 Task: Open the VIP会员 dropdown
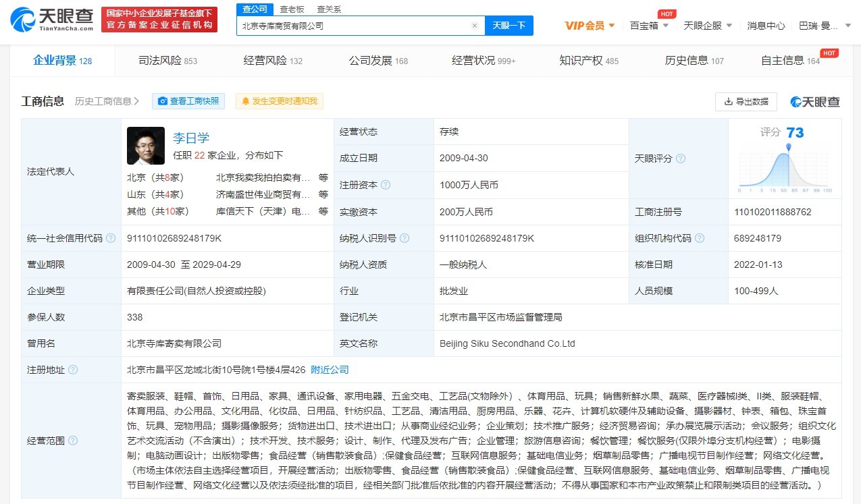coord(590,26)
